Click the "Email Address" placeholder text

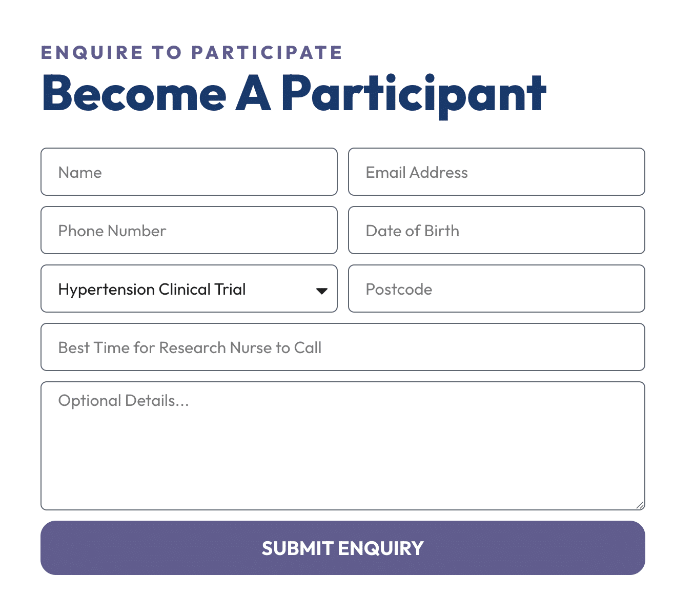point(416,172)
